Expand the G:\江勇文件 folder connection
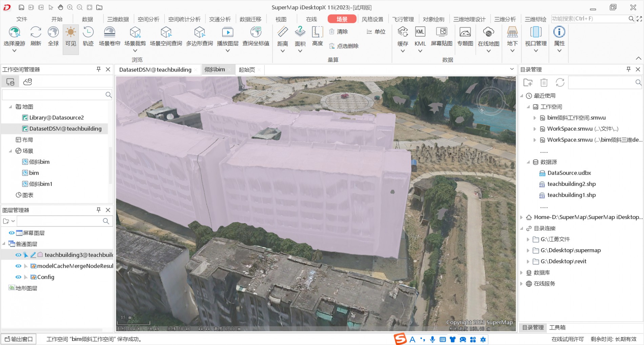This screenshot has width=644, height=345. point(528,239)
